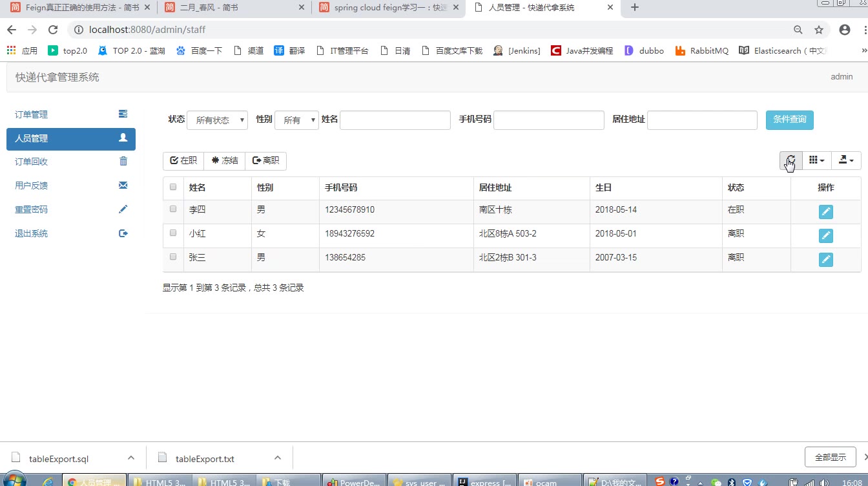Click the refresh table icon
The image size is (868, 486).
click(790, 160)
